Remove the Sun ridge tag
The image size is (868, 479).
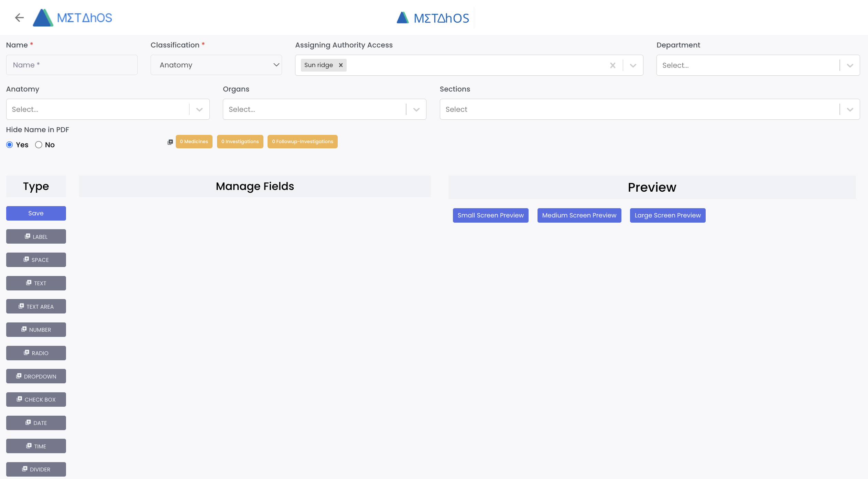click(340, 65)
